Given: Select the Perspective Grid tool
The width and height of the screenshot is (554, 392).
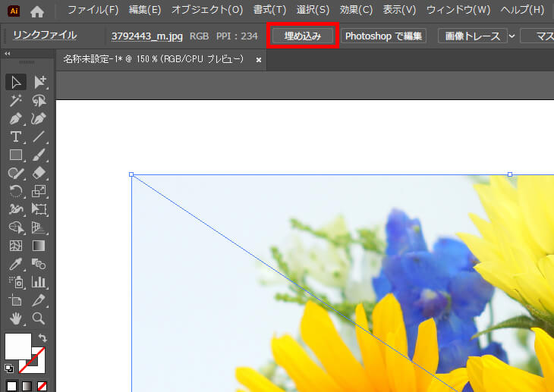Looking at the screenshot, I should coord(39,227).
